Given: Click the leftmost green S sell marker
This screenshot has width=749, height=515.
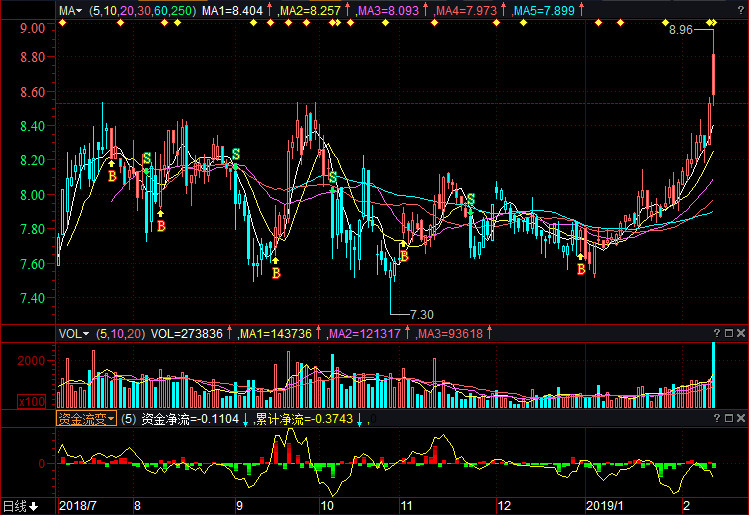Looking at the screenshot, I should tap(147, 158).
